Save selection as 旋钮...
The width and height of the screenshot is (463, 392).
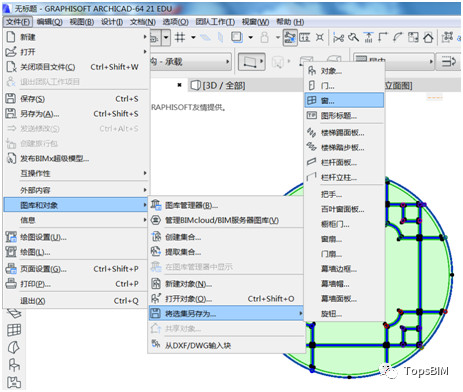[344, 314]
